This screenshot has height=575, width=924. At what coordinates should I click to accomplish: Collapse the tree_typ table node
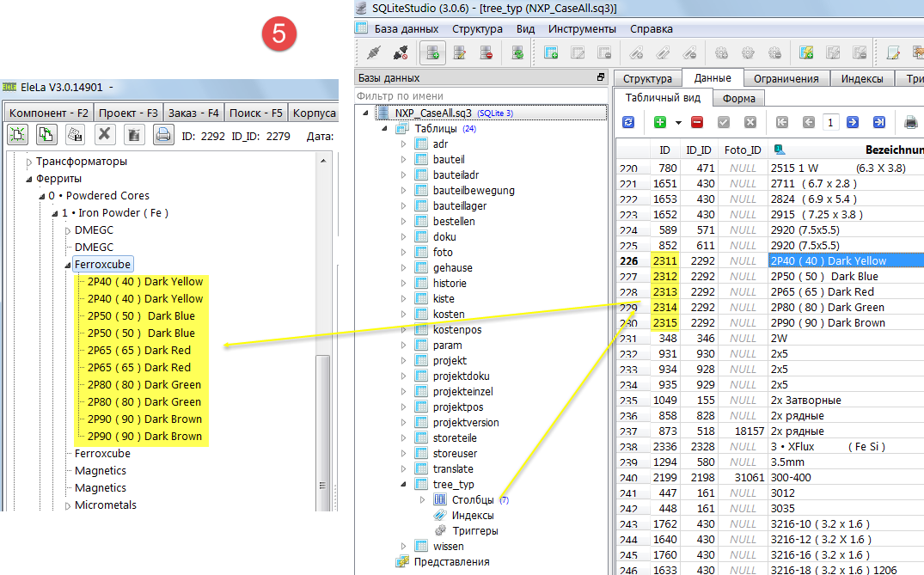403,484
